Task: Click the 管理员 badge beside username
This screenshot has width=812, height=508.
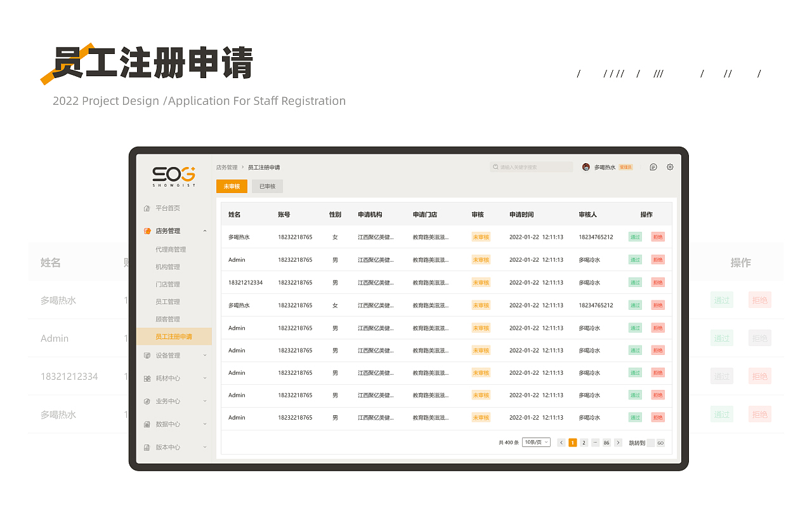Action: 626,167
